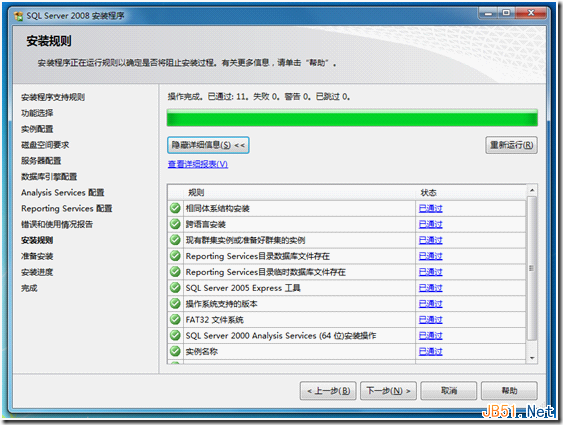Screen dimensions: 563x425
Task: Select 功能选择 step in sidebar
Action: (x=37, y=113)
